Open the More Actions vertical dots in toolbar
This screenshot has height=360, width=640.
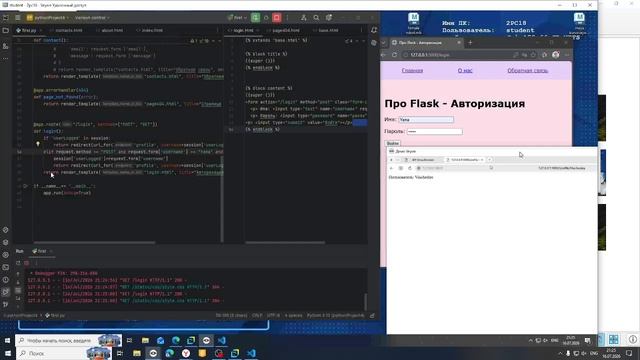[x=287, y=18]
